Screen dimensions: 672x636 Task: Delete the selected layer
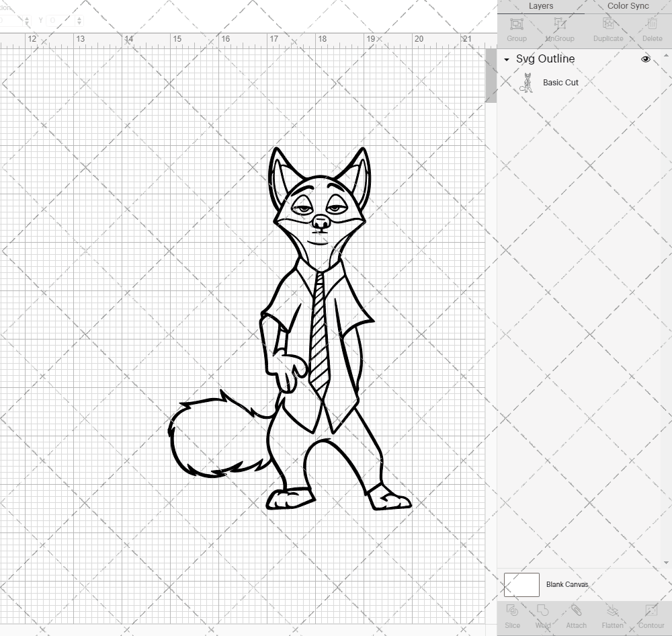pyautogui.click(x=652, y=30)
